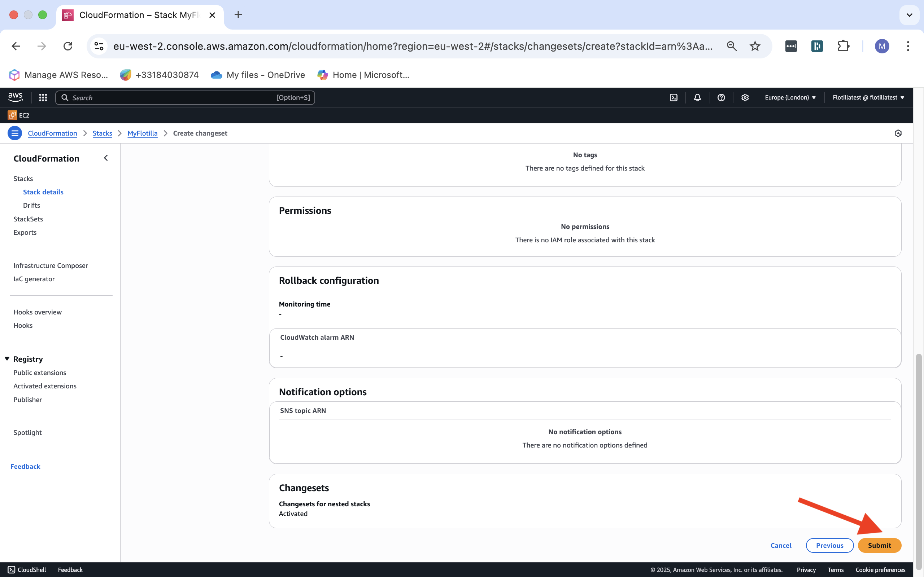Open the AWS settings gear
Viewport: 924px width, 577px height.
click(x=745, y=98)
